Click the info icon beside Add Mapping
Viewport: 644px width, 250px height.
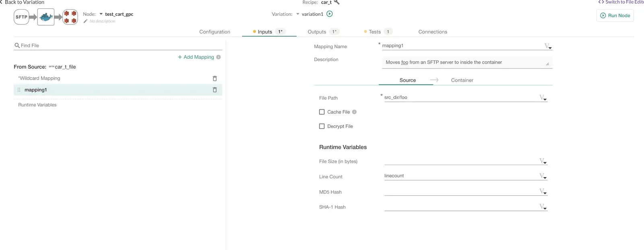pos(219,57)
